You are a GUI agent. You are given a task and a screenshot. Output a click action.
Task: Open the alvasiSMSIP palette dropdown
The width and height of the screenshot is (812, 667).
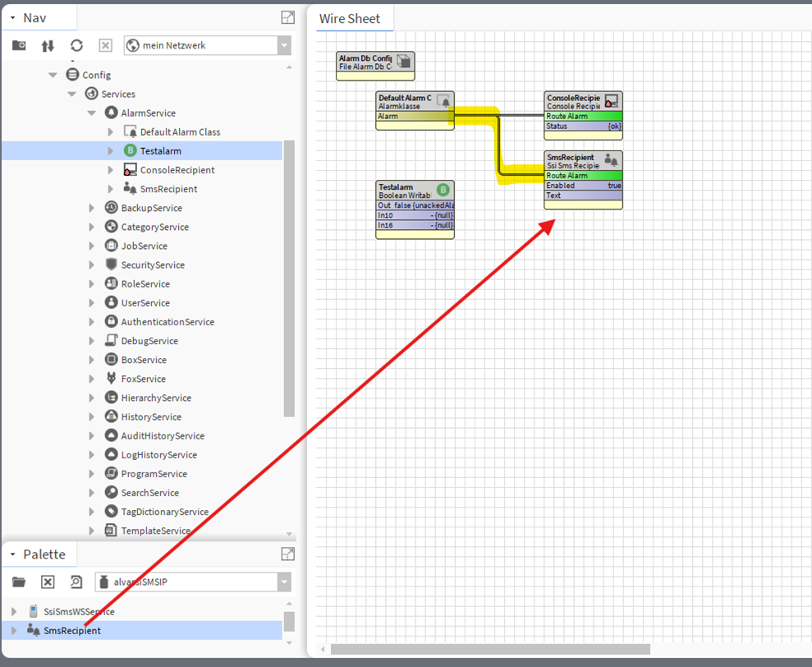tap(284, 582)
